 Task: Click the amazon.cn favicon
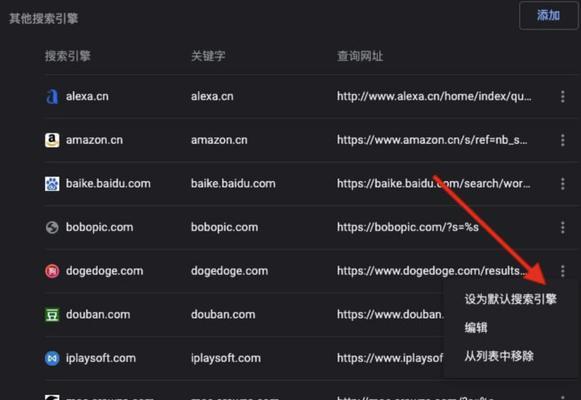[52, 140]
